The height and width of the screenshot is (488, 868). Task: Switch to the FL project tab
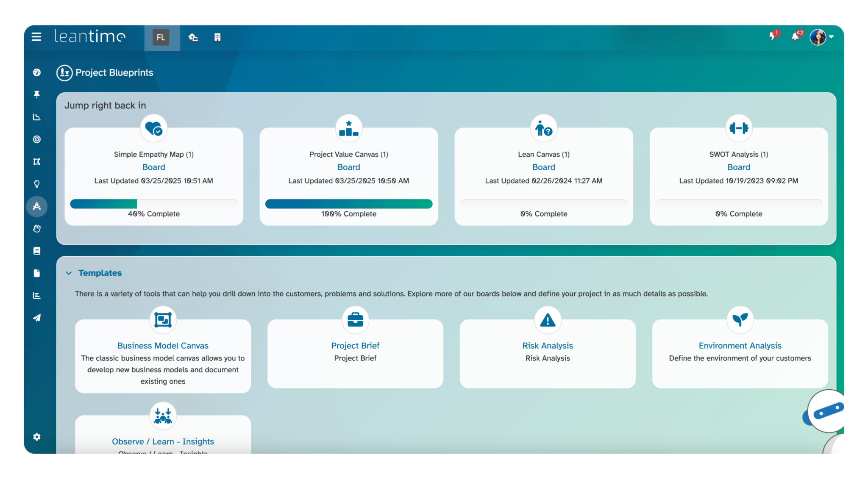[x=161, y=37]
